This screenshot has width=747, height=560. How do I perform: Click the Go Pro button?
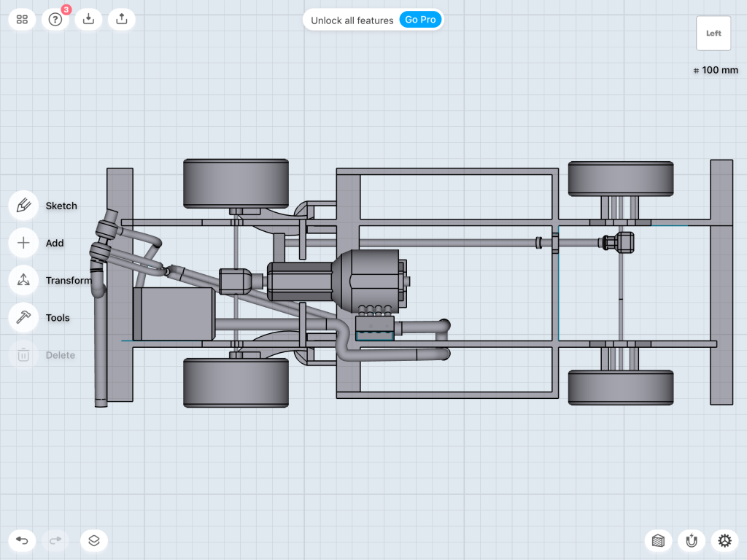(x=421, y=20)
